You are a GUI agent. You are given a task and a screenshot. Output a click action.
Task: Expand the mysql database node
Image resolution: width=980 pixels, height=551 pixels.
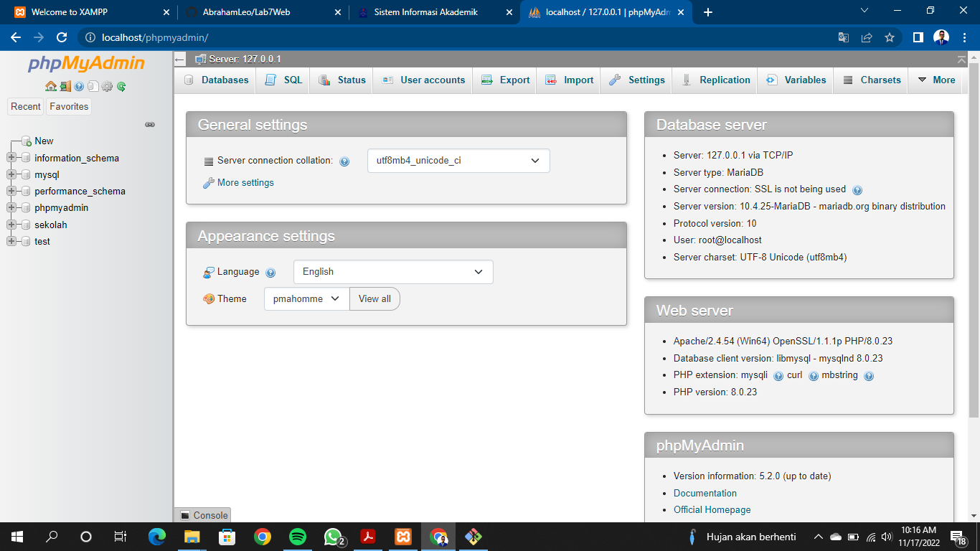coord(11,174)
